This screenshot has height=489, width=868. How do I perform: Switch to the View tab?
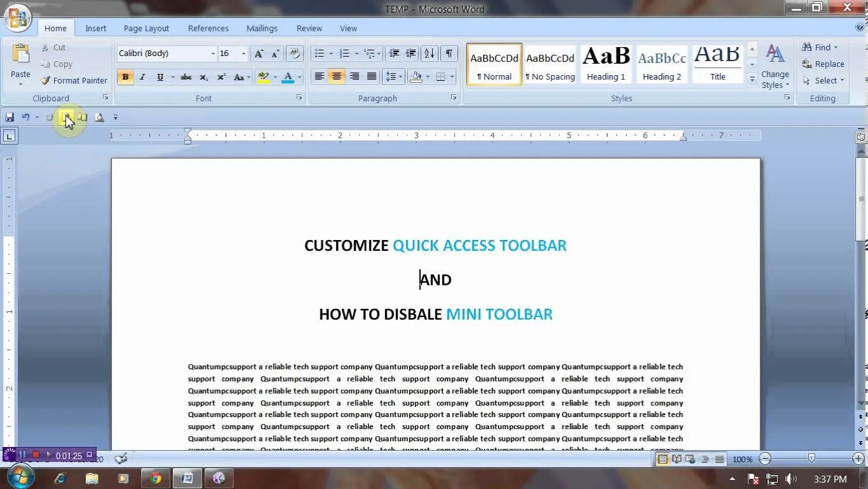click(x=348, y=28)
